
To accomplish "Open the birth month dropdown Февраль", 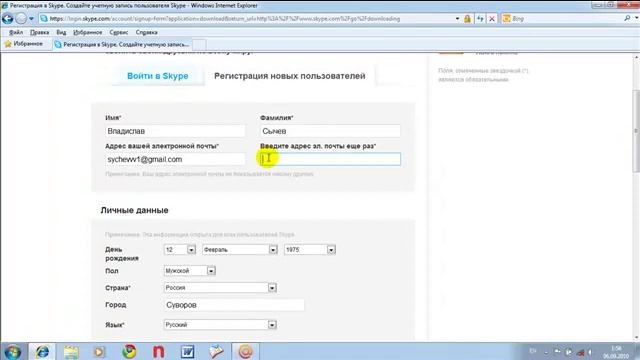I will point(240,249).
